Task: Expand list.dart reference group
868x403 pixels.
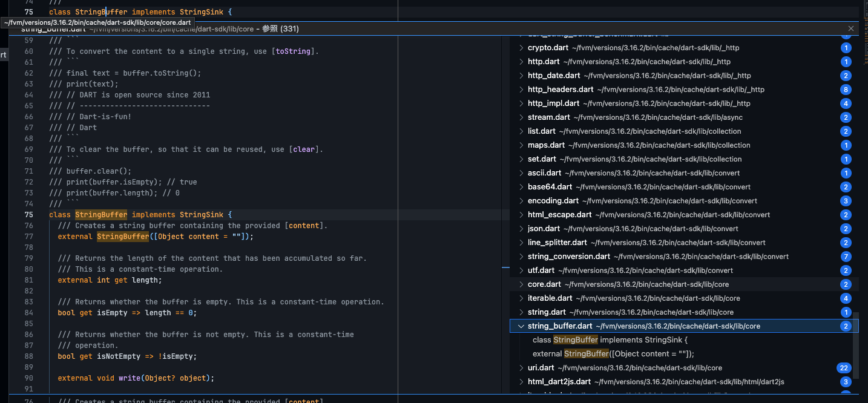Action: pyautogui.click(x=521, y=131)
